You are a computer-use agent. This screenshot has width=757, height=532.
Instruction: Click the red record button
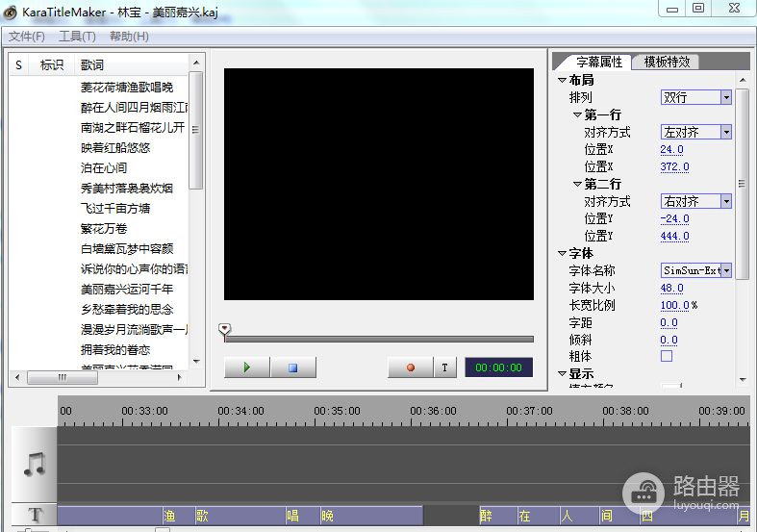[x=410, y=367]
